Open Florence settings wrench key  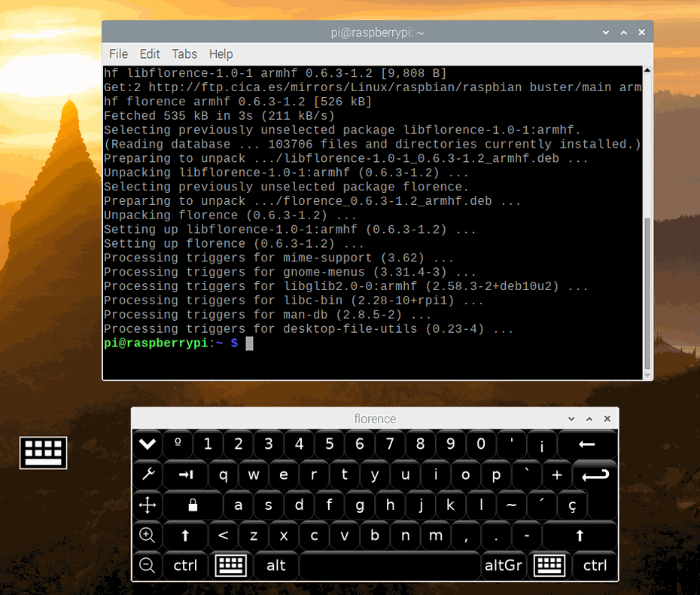tap(148, 474)
